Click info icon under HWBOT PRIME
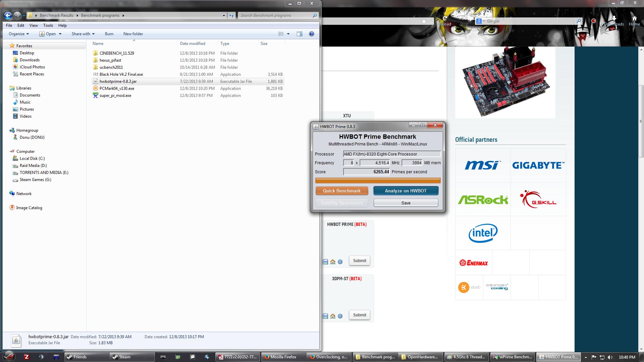Image resolution: width=644 pixels, height=362 pixels. point(340,262)
